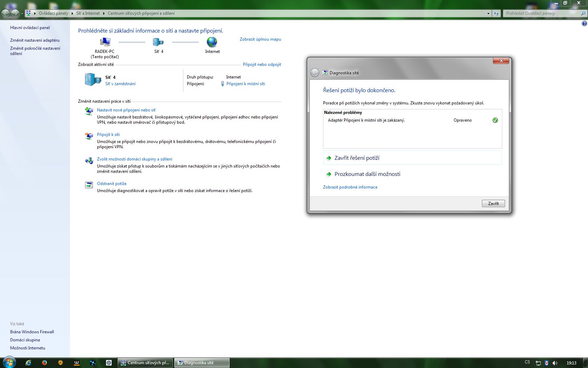588x368 pixels.
Task: Open the recent pages dropdown arrow
Action: [x=22, y=13]
